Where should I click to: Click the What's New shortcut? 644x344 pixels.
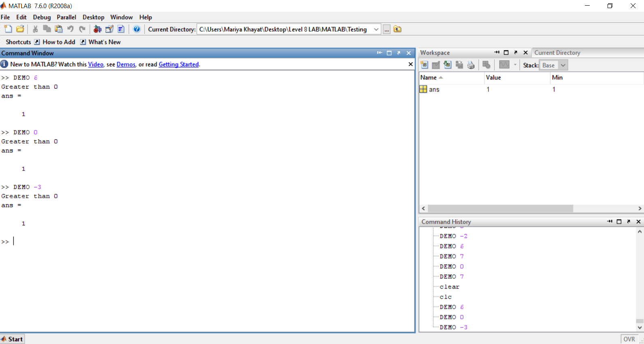(100, 42)
